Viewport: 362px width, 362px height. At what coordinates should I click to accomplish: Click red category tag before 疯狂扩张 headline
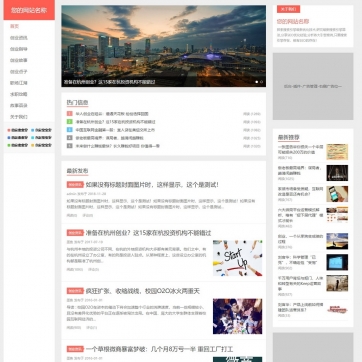(75, 291)
